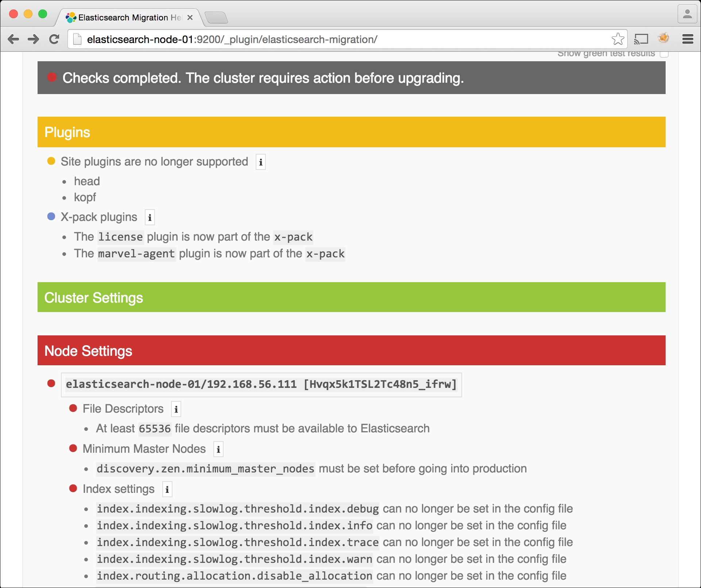The height and width of the screenshot is (588, 701).
Task: Click the orange extension icon in toolbar
Action: click(x=663, y=38)
